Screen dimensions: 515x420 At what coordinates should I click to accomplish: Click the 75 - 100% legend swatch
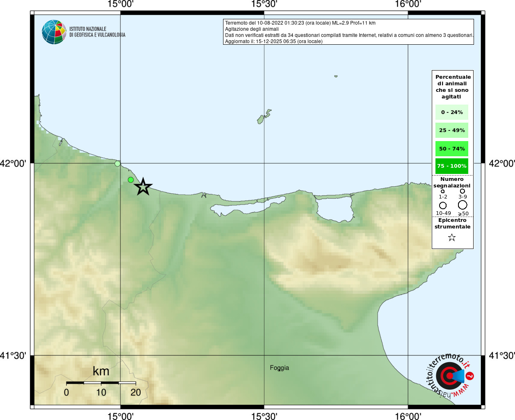point(452,166)
